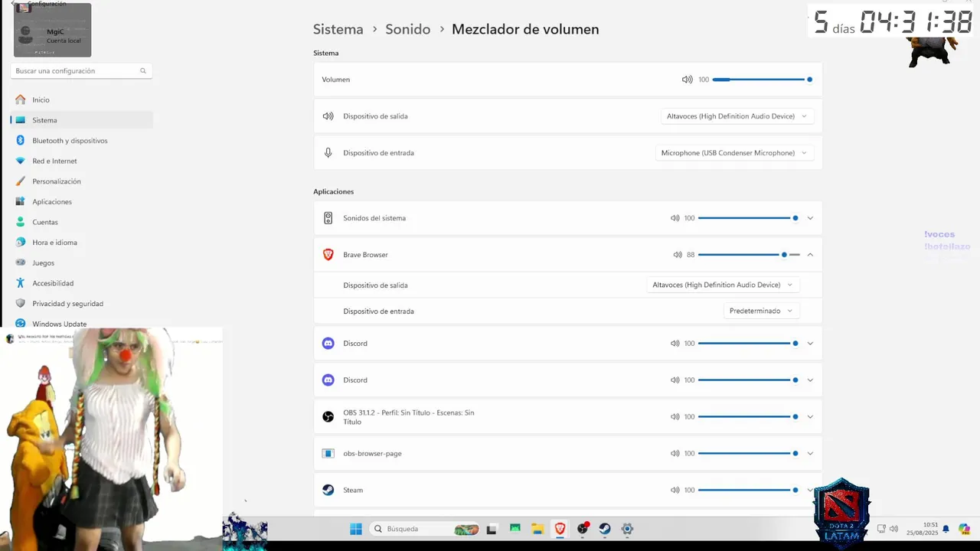Open Windows Start button on taskbar
The image size is (980, 551).
pyautogui.click(x=356, y=529)
